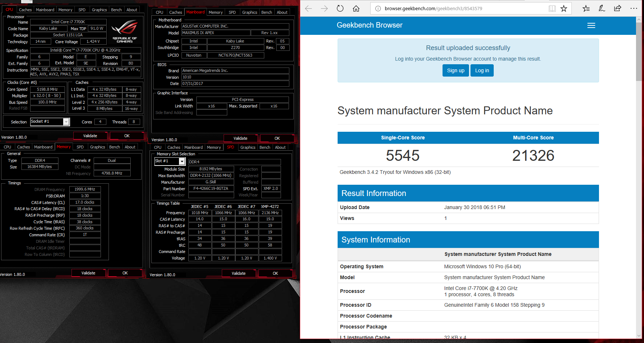Click the Republic of Gamers logo
644x343 pixels.
coord(125,32)
